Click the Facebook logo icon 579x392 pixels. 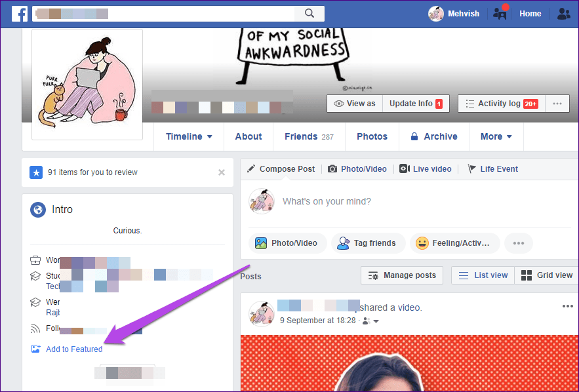(20, 14)
